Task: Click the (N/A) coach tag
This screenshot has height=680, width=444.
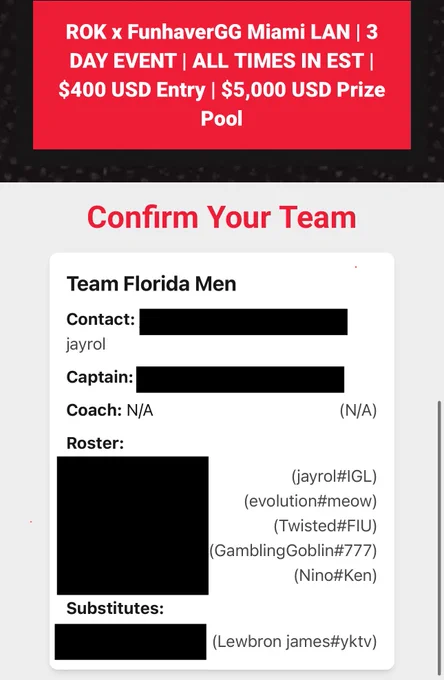Action: [x=358, y=410]
